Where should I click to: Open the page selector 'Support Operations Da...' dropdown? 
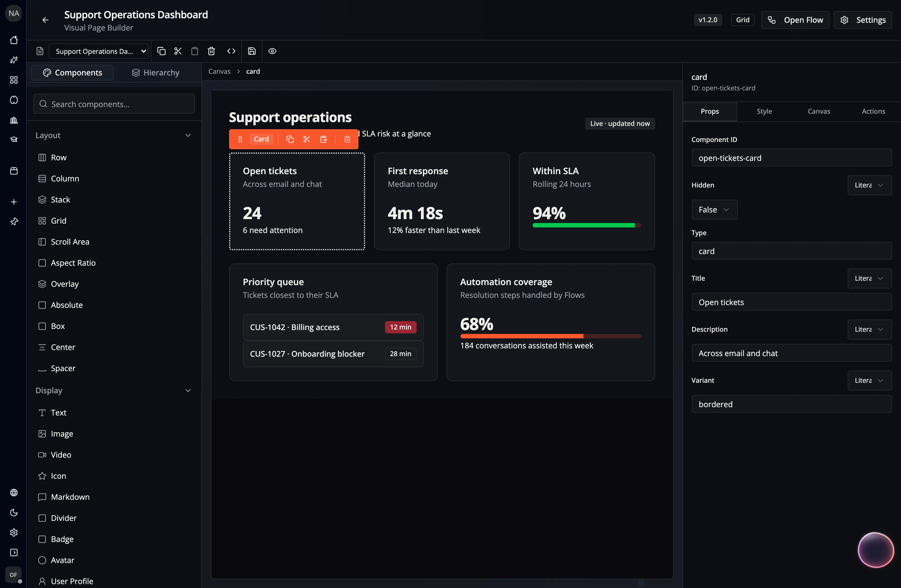pyautogui.click(x=98, y=51)
